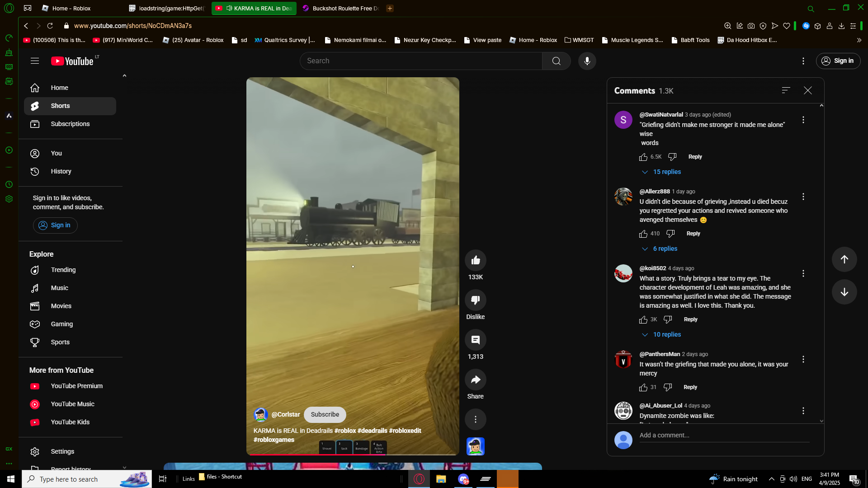Open Home in the YouTube sidebar
This screenshot has height=488, width=868.
pos(70,88)
